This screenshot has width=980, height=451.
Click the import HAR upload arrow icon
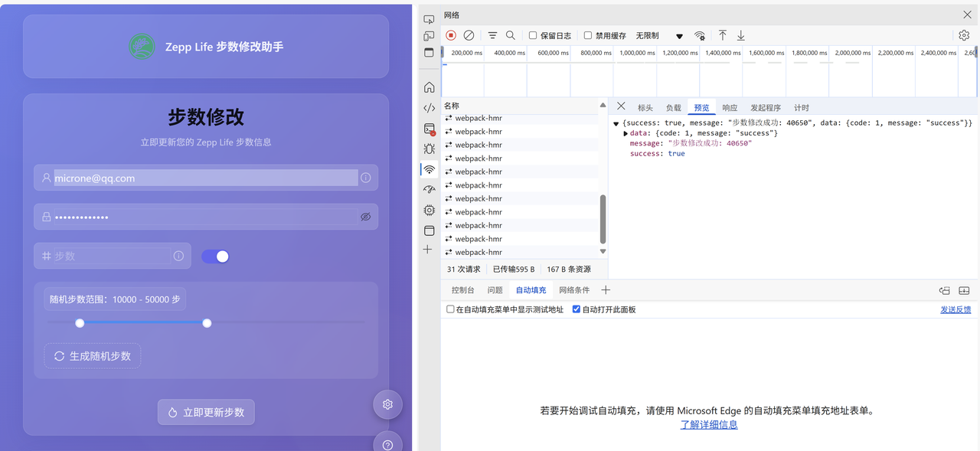coord(722,35)
